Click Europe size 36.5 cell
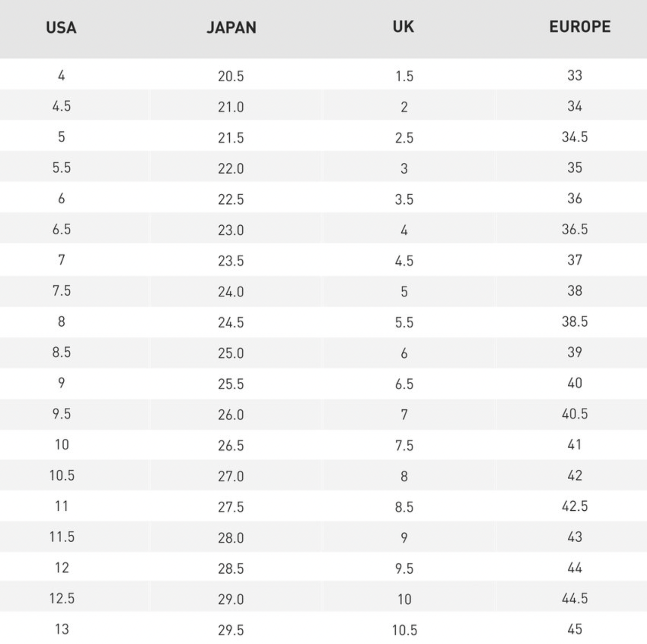 [x=575, y=229]
